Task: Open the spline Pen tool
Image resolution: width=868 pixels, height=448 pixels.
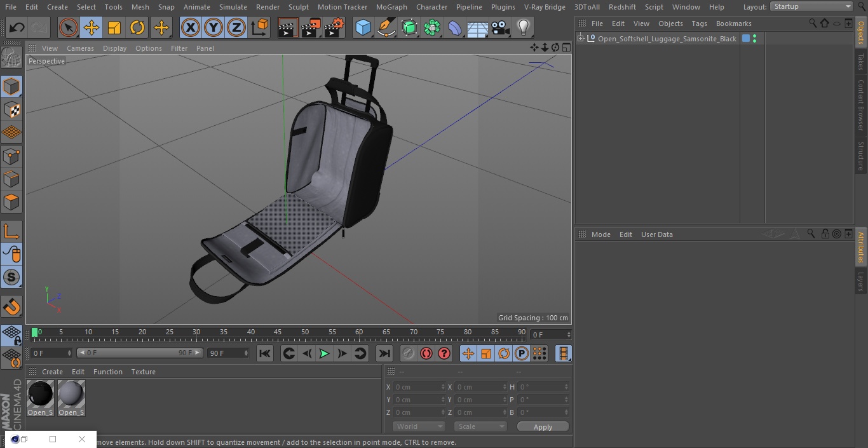Action: pos(386,27)
